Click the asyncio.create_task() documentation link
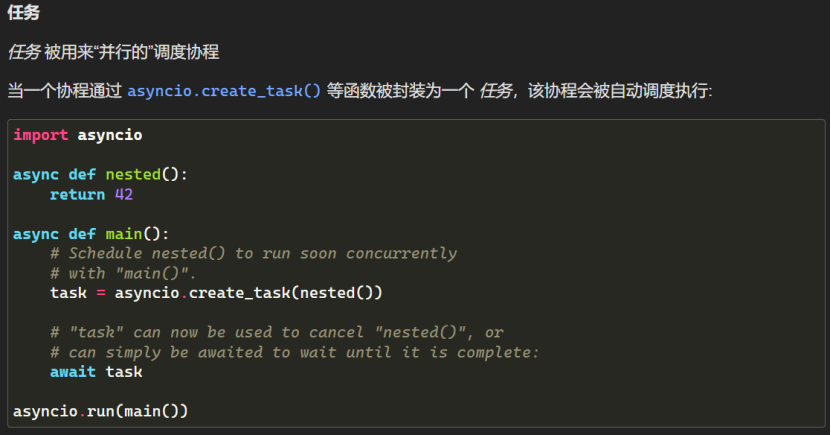This screenshot has width=831, height=435. tap(224, 91)
